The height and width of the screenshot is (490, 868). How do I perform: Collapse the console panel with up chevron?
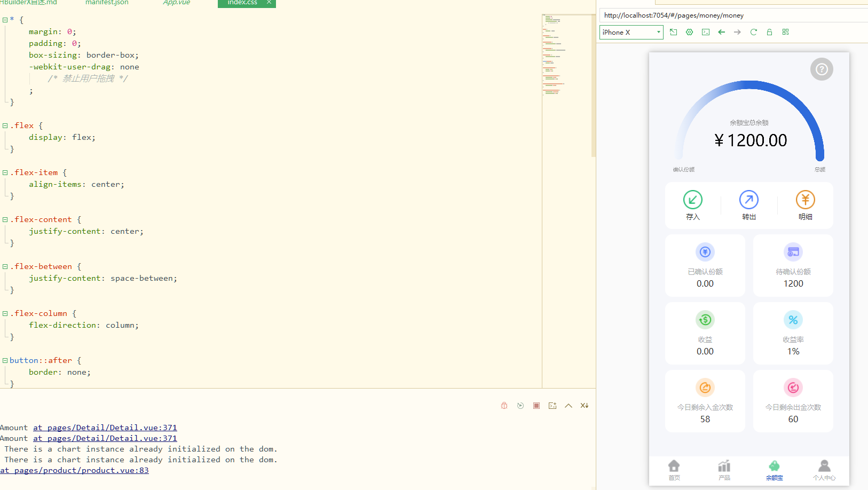point(569,406)
